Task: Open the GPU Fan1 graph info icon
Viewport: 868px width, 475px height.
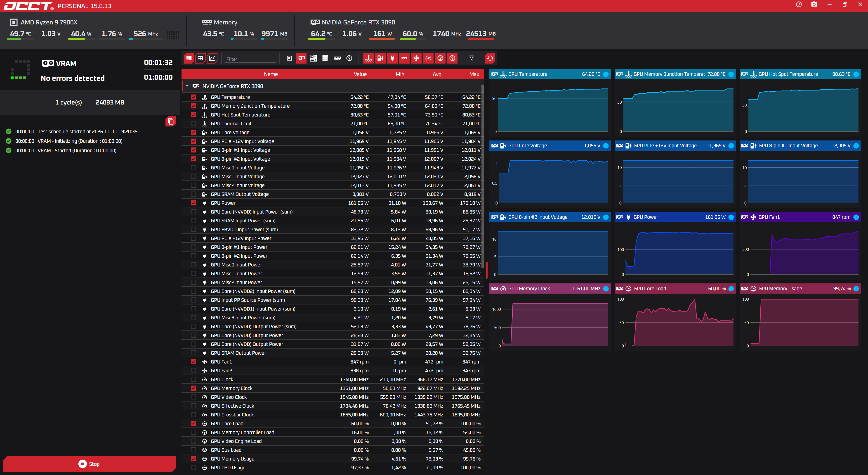Action: tap(856, 217)
